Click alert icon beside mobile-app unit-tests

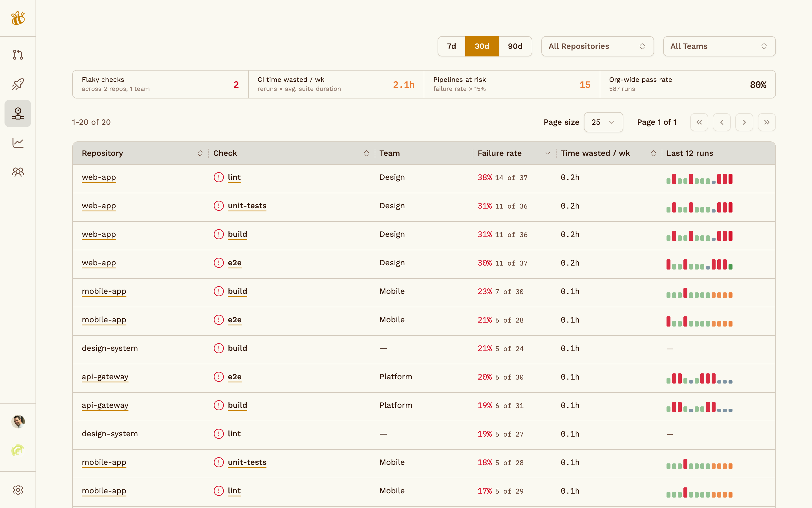tap(219, 462)
